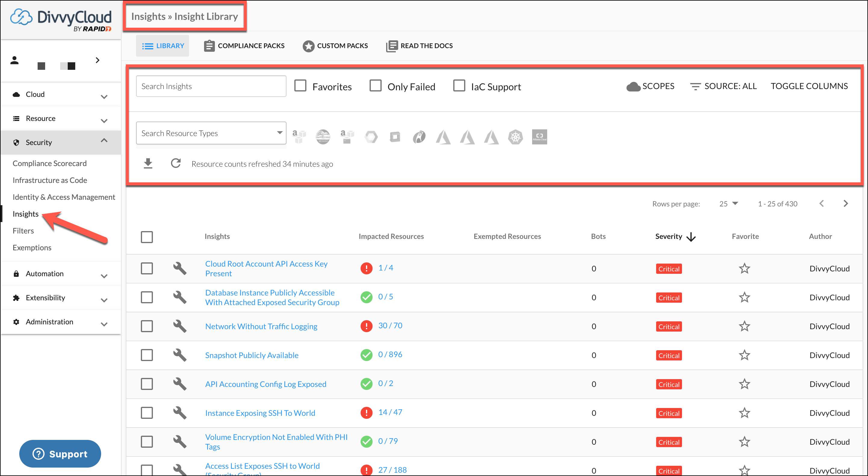This screenshot has width=868, height=476.
Task: Open wrench icon for Snapshot Publicly Available
Action: 180,355
